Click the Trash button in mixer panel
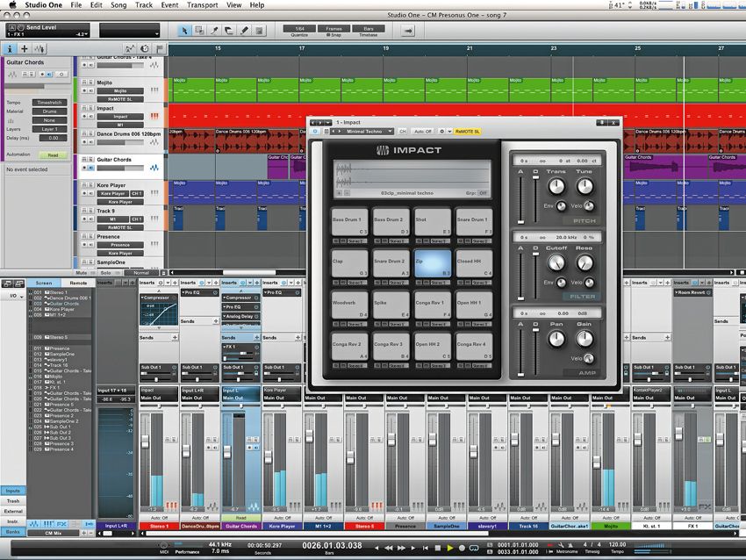 click(x=13, y=500)
